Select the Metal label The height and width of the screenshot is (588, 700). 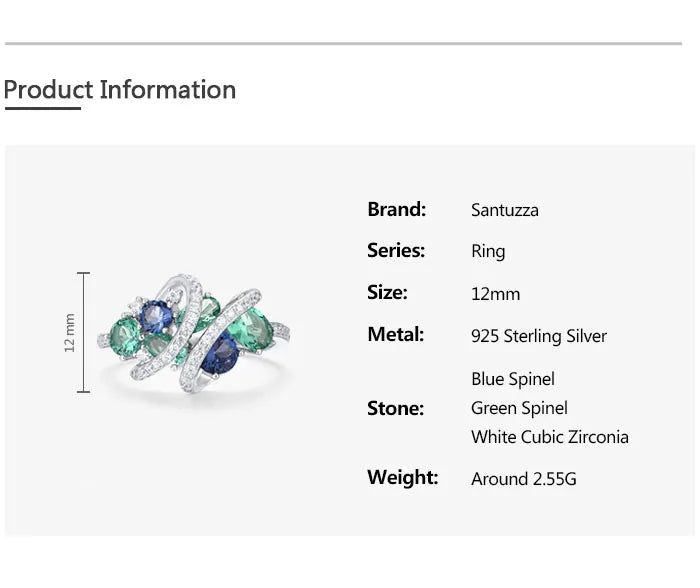pyautogui.click(x=396, y=335)
